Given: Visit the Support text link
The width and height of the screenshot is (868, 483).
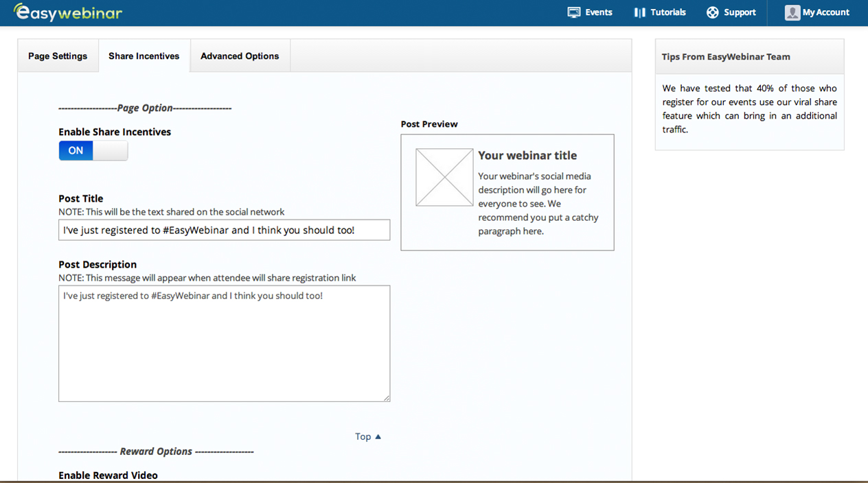Looking at the screenshot, I should click(740, 12).
